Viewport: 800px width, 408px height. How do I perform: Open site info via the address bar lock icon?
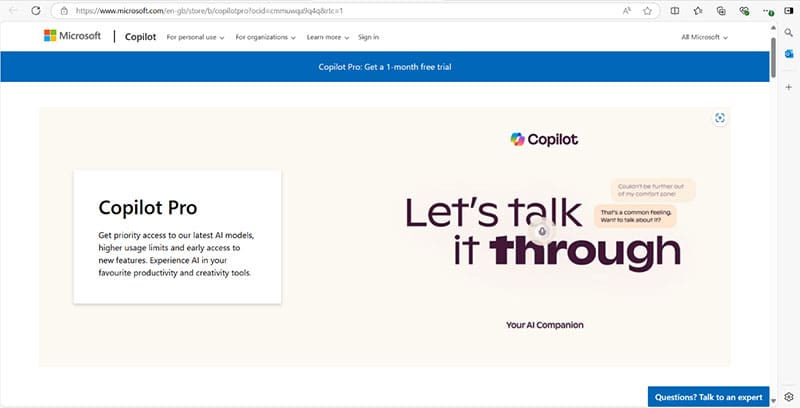[64, 11]
